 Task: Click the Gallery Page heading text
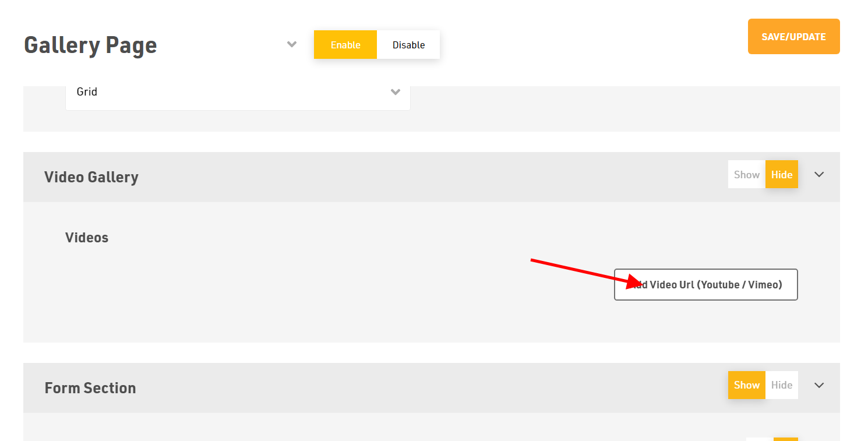click(x=90, y=45)
